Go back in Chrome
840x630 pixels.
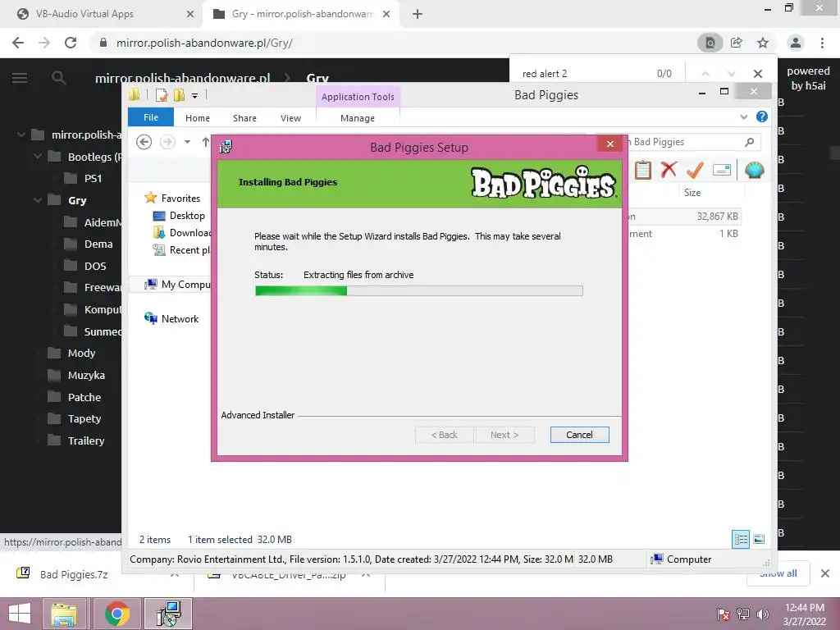point(18,43)
